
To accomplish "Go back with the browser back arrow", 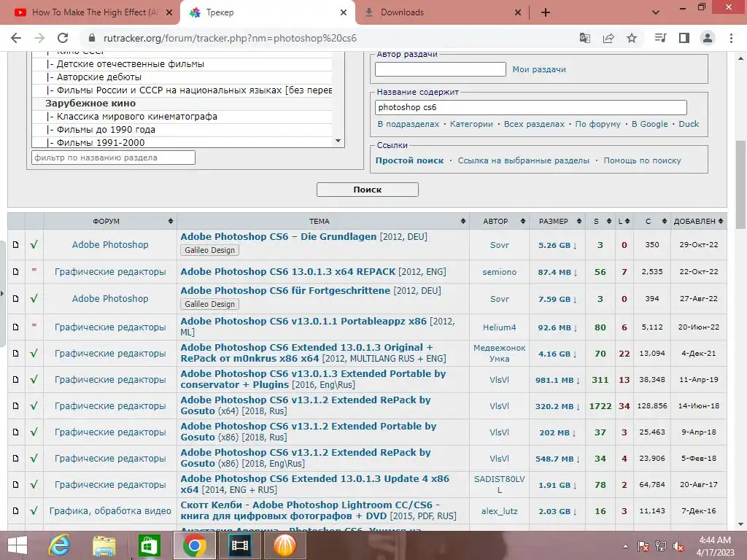I will pos(16,38).
